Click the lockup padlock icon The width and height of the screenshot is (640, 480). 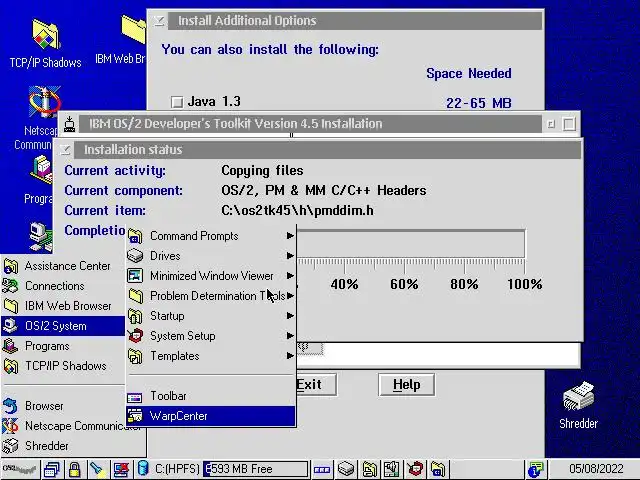pos(74,469)
